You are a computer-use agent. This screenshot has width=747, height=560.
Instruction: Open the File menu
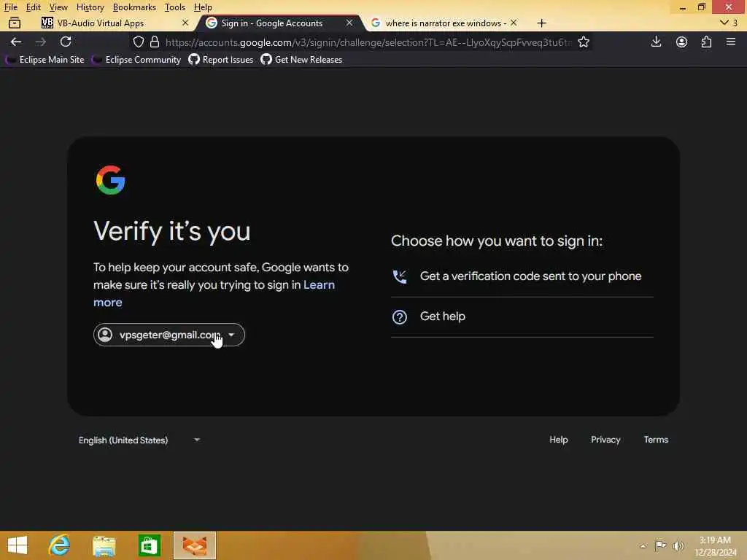pyautogui.click(x=10, y=7)
